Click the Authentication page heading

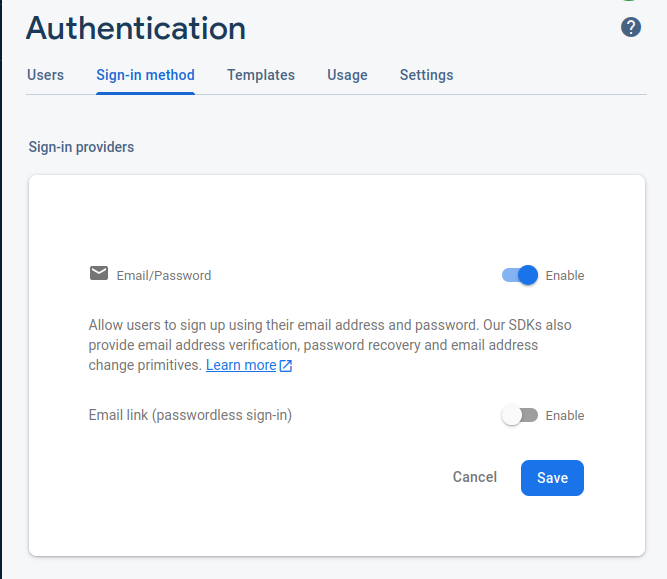[x=136, y=28]
